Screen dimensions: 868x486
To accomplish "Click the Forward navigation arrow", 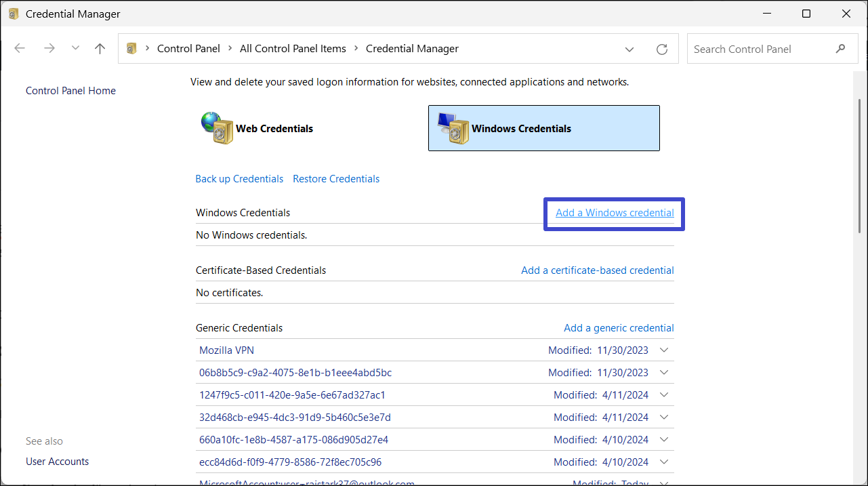I will [x=49, y=49].
